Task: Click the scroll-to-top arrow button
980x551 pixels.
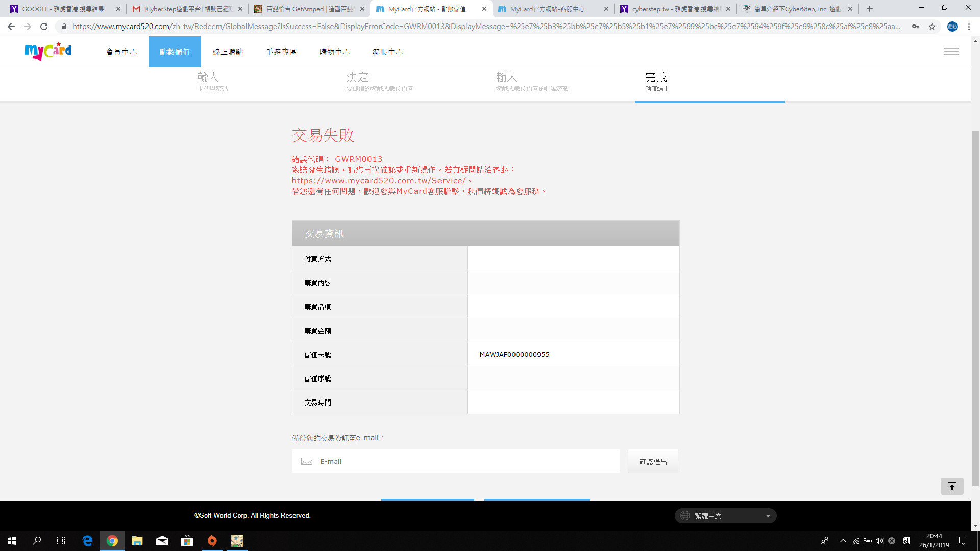Action: (951, 486)
